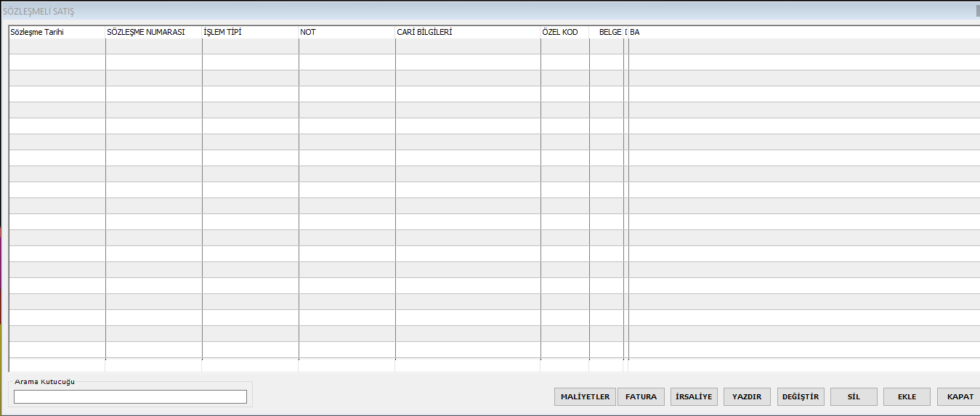Screen dimensions: 980x416
Task: Click the NOT column header
Action: click(347, 32)
